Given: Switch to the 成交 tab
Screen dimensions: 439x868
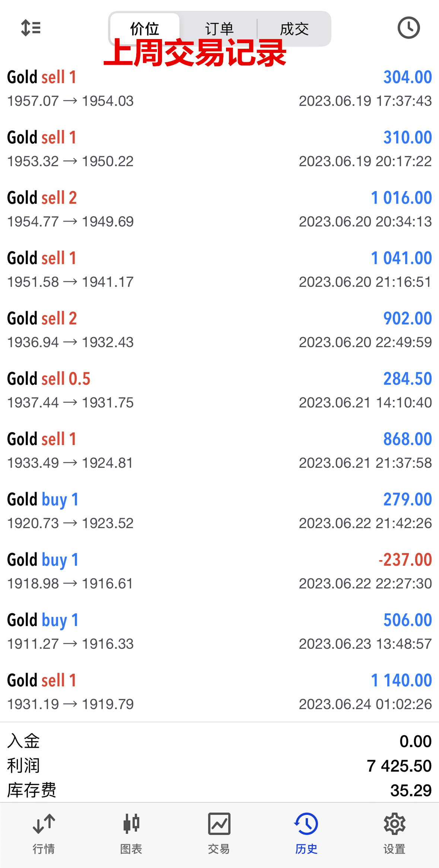Looking at the screenshot, I should click(x=294, y=29).
